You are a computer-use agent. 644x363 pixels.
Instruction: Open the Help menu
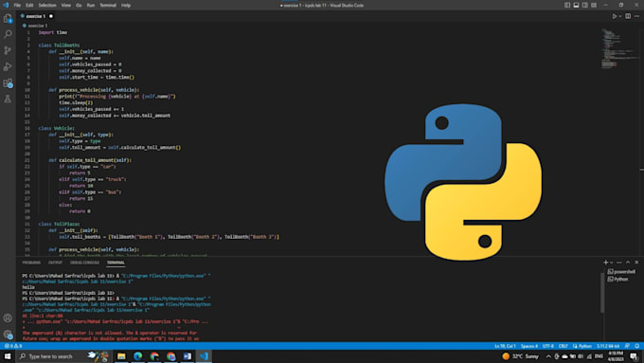126,6
